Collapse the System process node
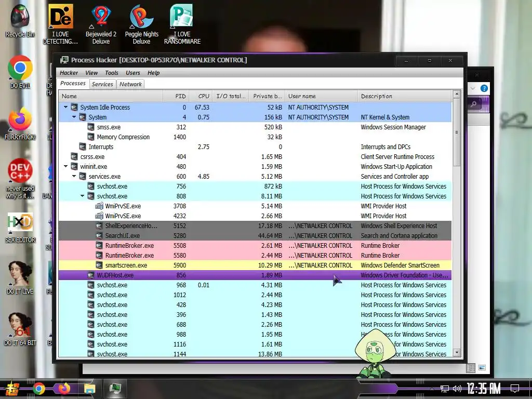The height and width of the screenshot is (399, 532). tap(74, 117)
